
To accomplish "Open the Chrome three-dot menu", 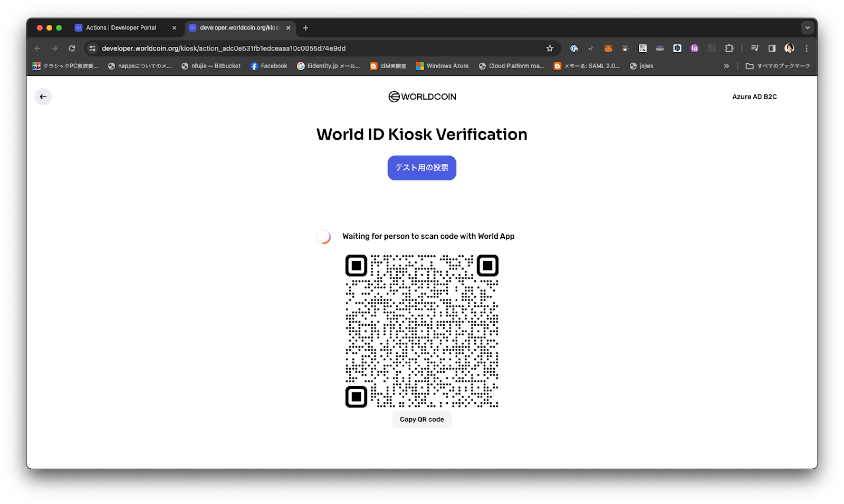I will pos(807,49).
